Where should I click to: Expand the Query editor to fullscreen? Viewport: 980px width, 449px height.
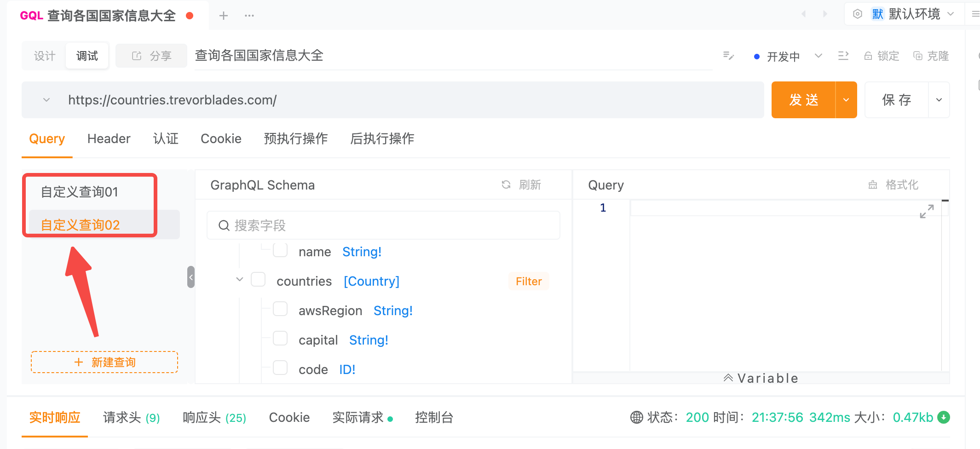927,212
